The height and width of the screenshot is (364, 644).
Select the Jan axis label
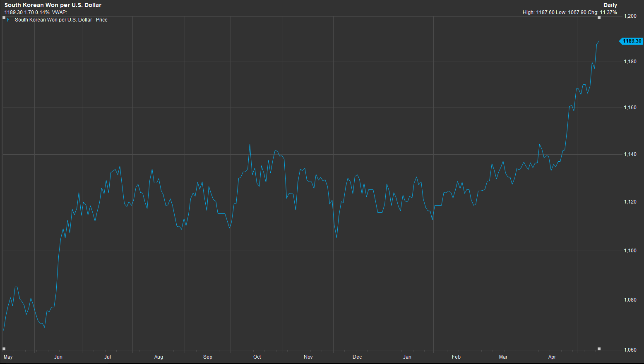[407, 357]
